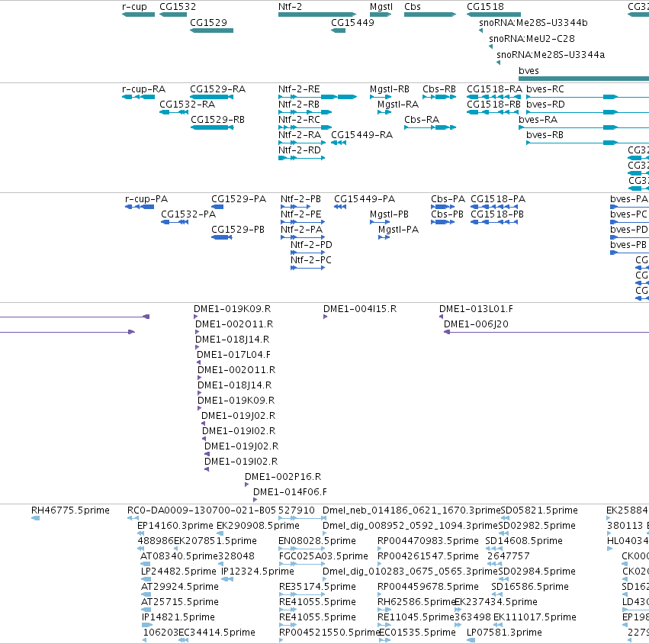Select the Ntf-2 gene bar
Screen dimensions: 649x644
(317, 14)
